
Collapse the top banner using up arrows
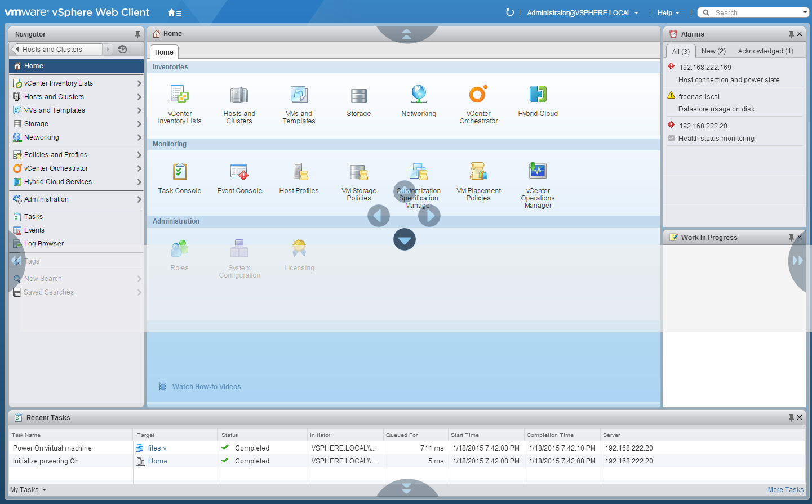406,35
